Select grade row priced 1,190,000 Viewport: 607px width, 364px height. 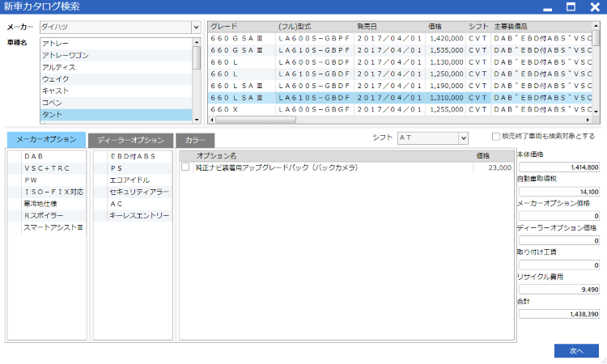401,86
